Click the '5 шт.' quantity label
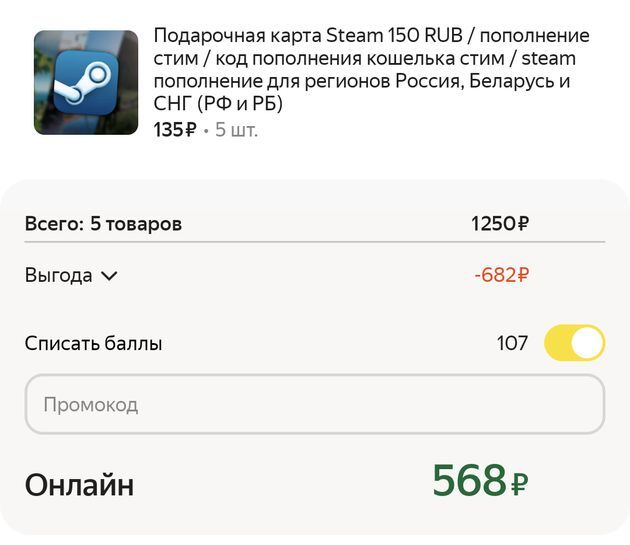 pyautogui.click(x=236, y=130)
